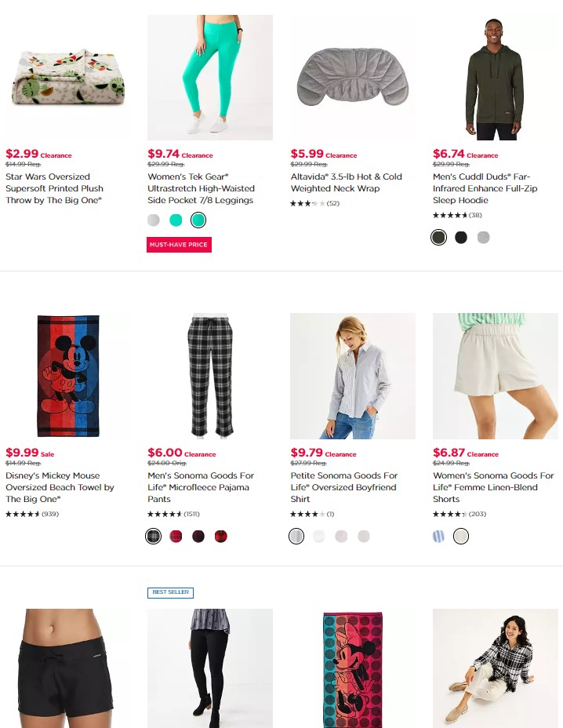
Task: Open the green leggings product image
Action: [x=210, y=78]
